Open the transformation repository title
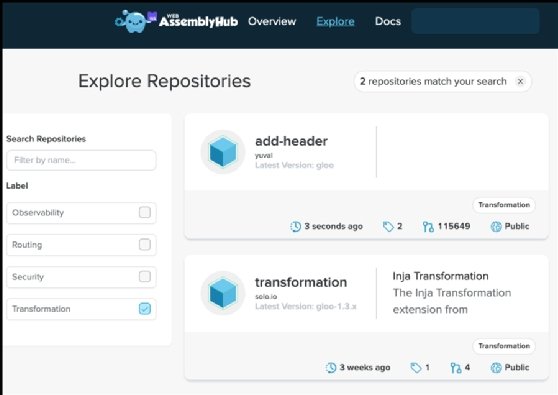The image size is (558, 395). tap(301, 283)
